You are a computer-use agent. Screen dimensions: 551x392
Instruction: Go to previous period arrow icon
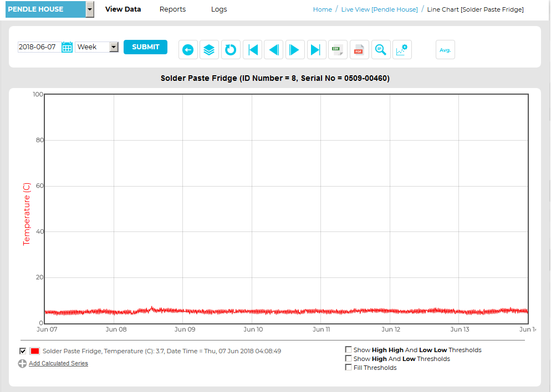tap(273, 50)
